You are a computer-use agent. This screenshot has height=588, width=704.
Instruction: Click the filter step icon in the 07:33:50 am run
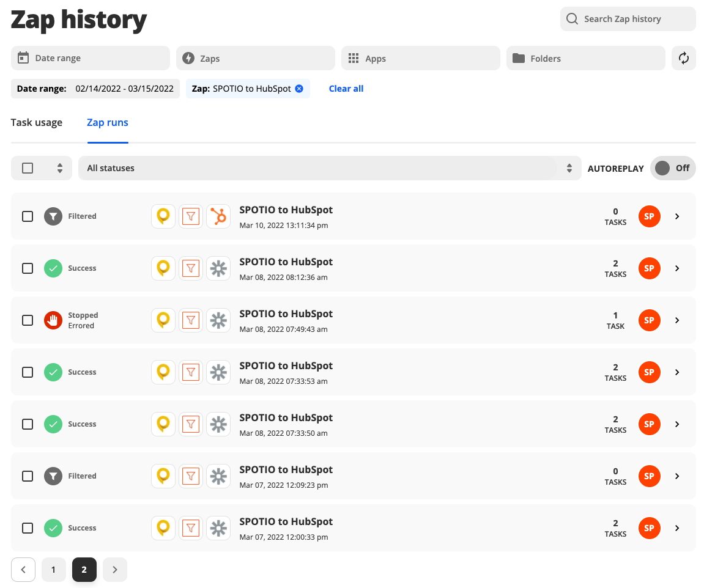tap(191, 425)
